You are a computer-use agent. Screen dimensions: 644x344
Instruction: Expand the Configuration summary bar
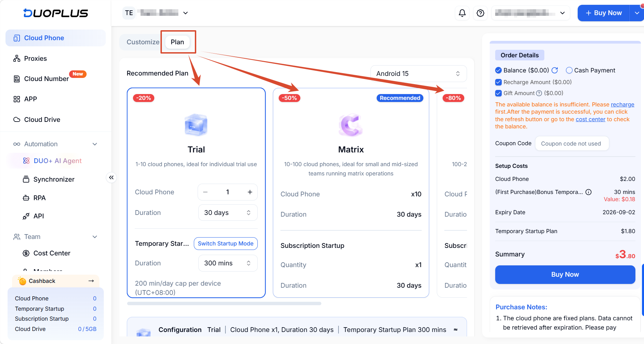coord(455,330)
